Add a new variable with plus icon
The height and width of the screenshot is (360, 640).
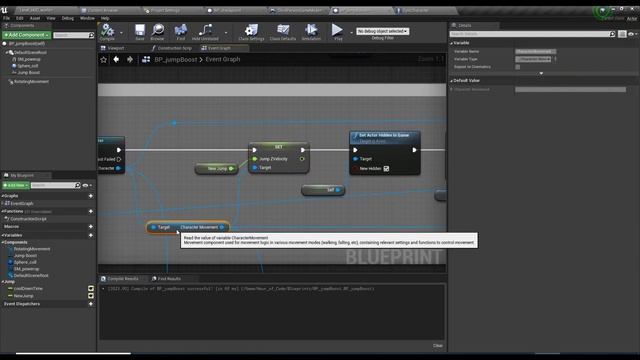pos(91,236)
